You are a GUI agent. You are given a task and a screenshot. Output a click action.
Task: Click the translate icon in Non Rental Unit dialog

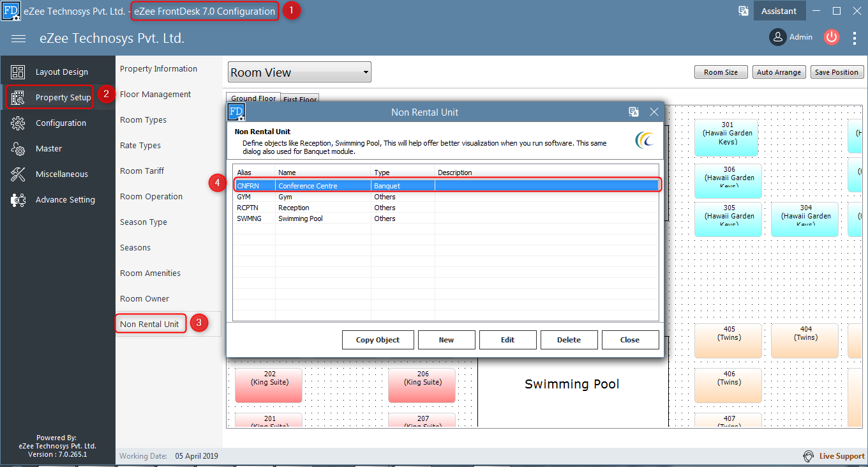[634, 112]
